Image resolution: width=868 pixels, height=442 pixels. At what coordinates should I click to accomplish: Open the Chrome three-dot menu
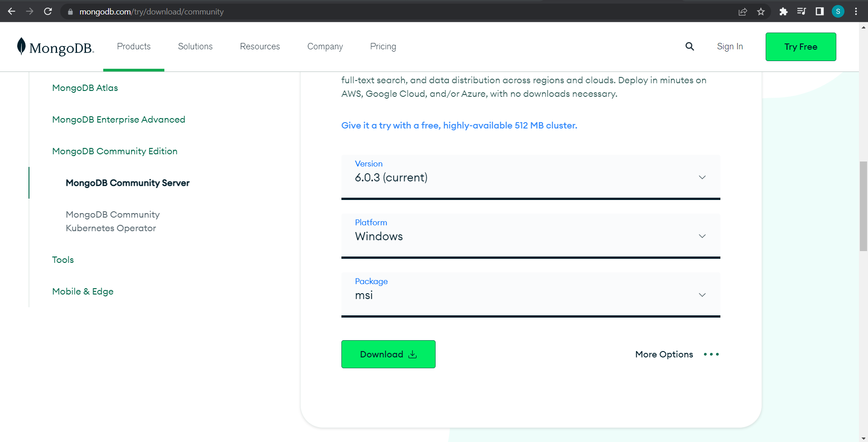coord(856,12)
